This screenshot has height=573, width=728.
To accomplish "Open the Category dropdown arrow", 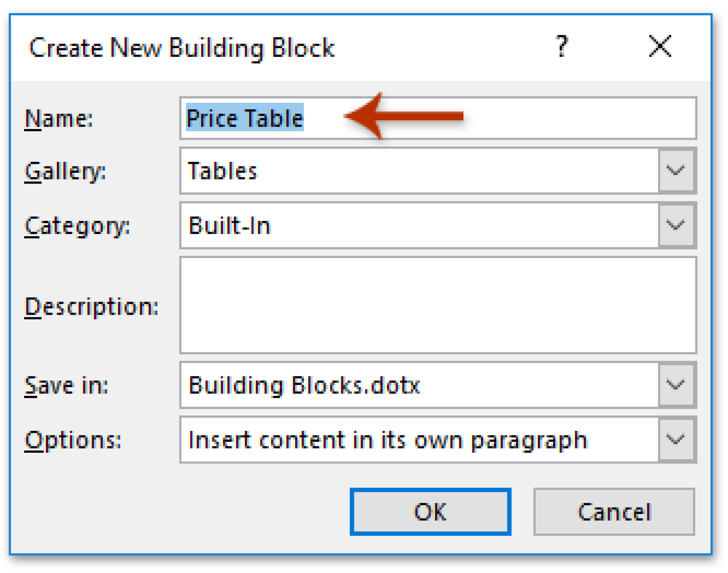I will (676, 225).
